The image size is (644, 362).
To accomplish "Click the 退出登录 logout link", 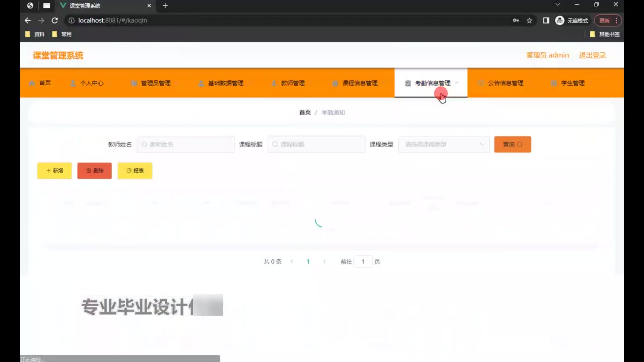I will pos(592,55).
